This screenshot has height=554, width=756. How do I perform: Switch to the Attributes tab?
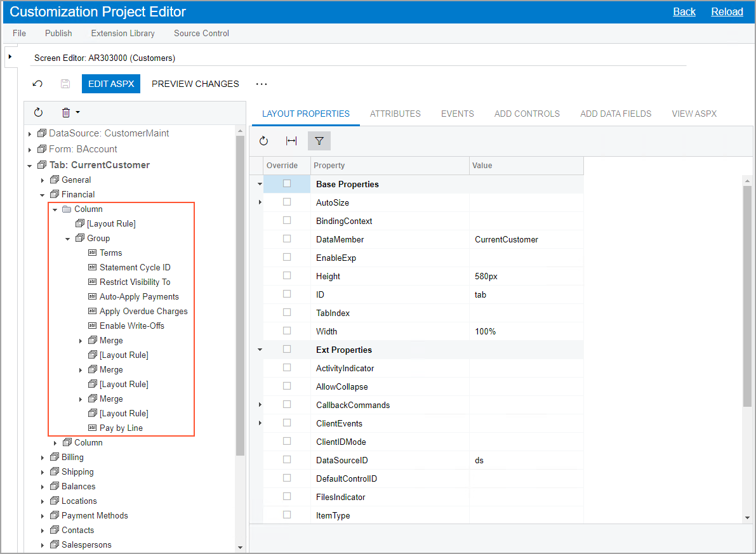(395, 114)
